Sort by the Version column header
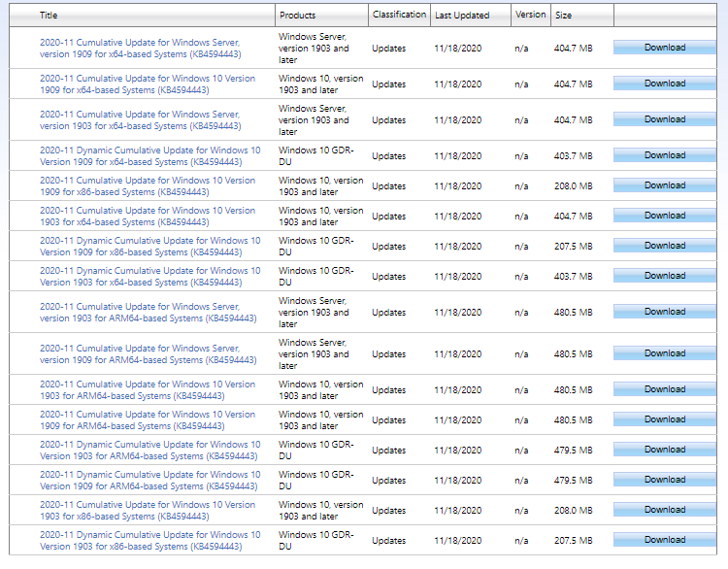The width and height of the screenshot is (728, 569). (x=530, y=15)
